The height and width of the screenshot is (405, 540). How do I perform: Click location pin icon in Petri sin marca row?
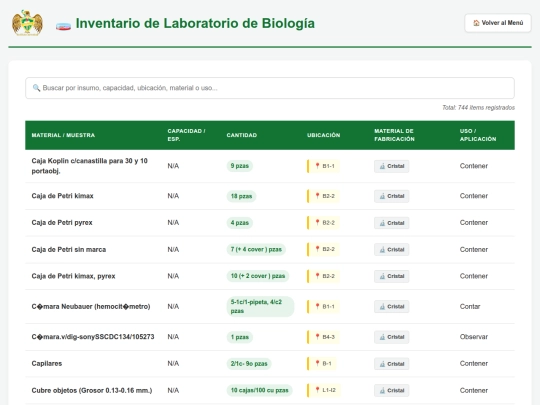pos(318,249)
